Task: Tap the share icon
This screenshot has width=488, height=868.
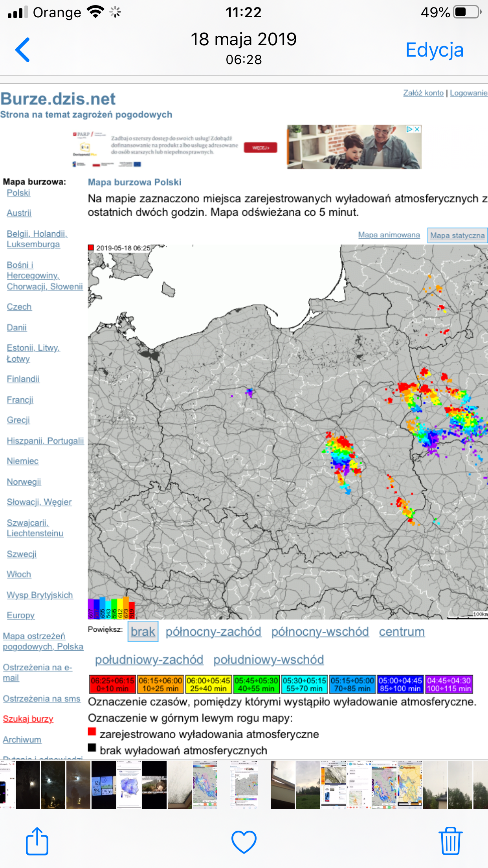Action: [x=37, y=842]
